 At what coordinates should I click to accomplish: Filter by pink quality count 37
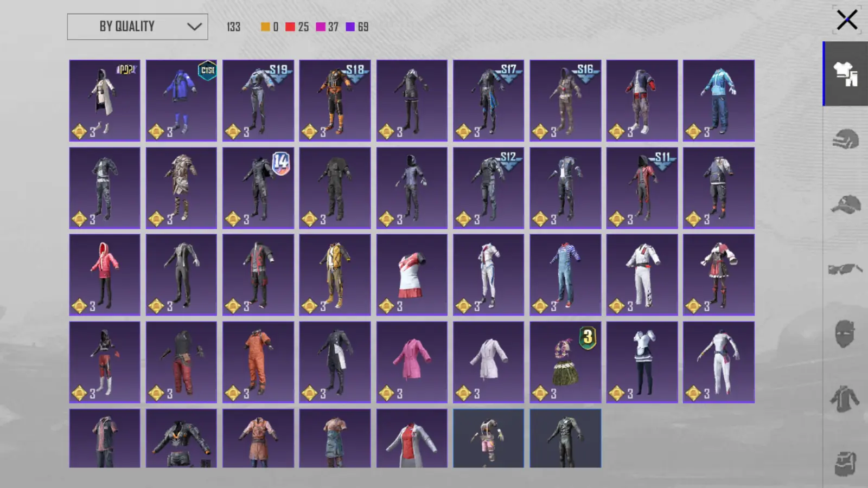coord(327,27)
